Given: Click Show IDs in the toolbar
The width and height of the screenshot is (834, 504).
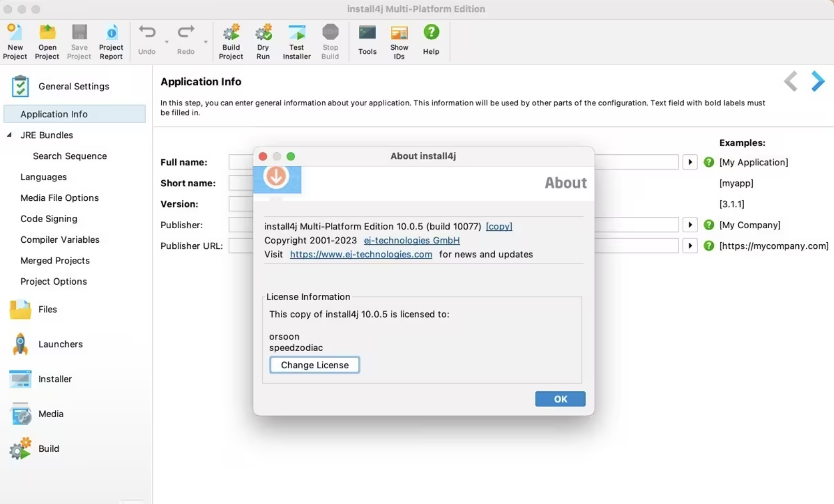Looking at the screenshot, I should tap(399, 41).
